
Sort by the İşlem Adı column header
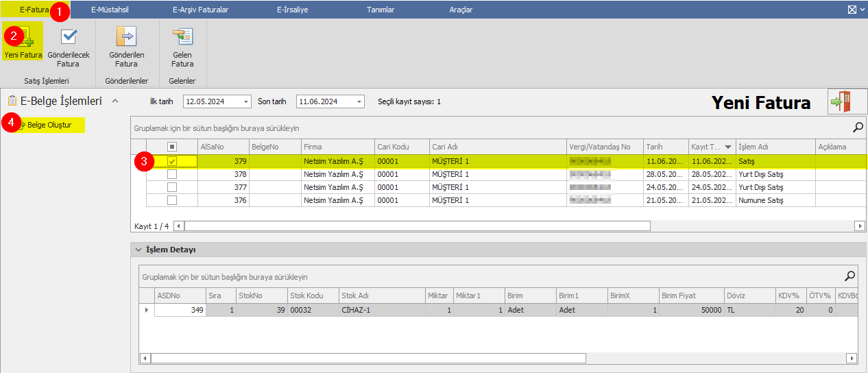pos(775,147)
